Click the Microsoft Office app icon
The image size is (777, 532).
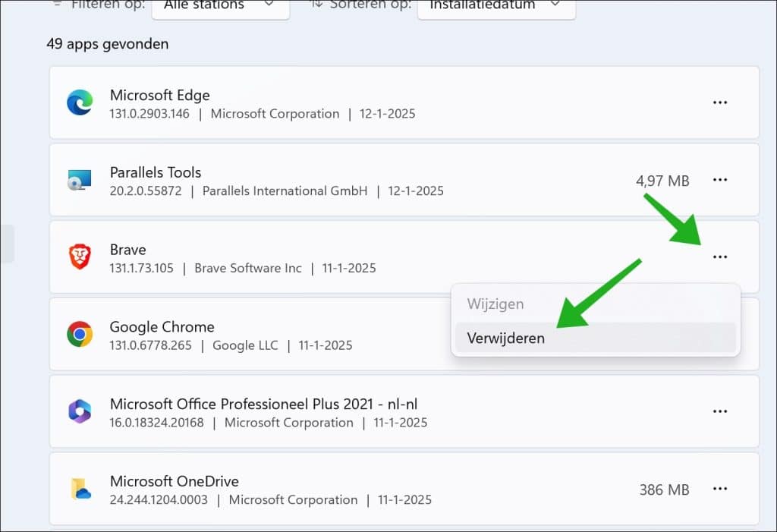[x=80, y=411]
